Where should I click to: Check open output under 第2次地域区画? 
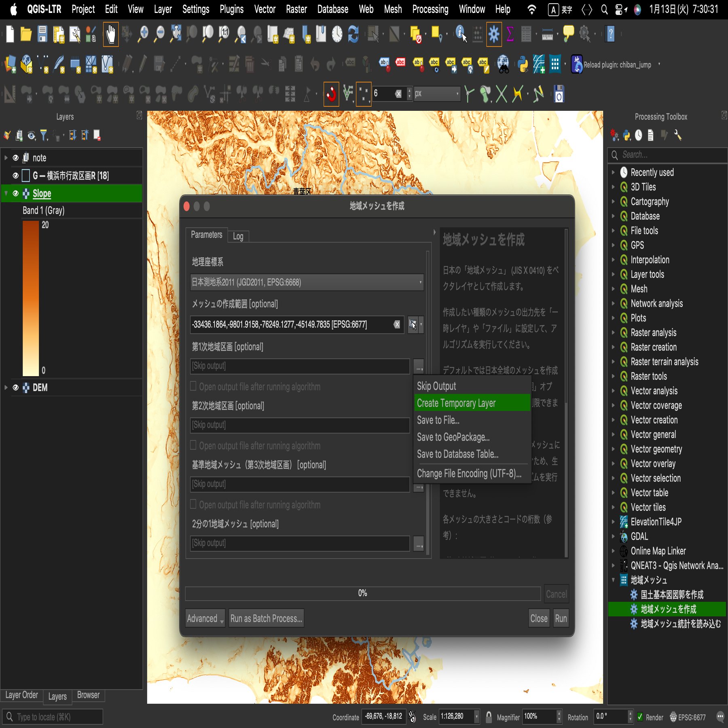[x=193, y=445]
